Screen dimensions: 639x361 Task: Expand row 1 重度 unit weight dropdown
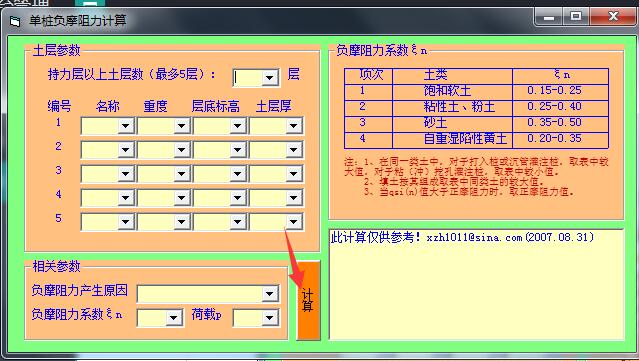tap(182, 126)
